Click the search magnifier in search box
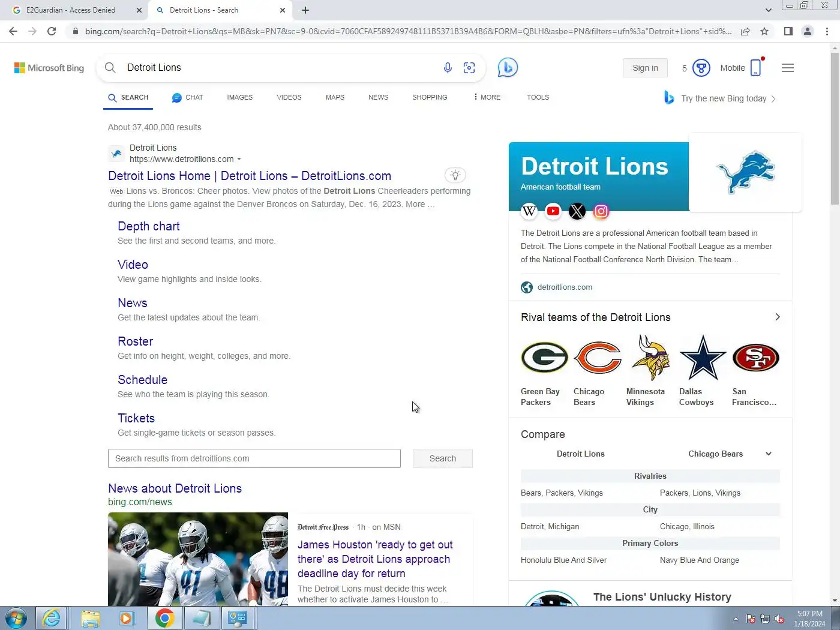 coord(110,68)
